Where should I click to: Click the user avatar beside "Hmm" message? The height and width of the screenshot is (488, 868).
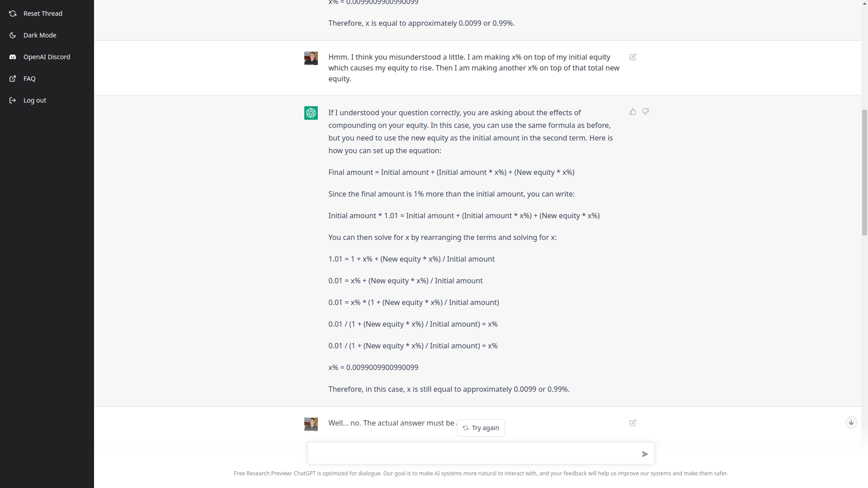pyautogui.click(x=311, y=58)
